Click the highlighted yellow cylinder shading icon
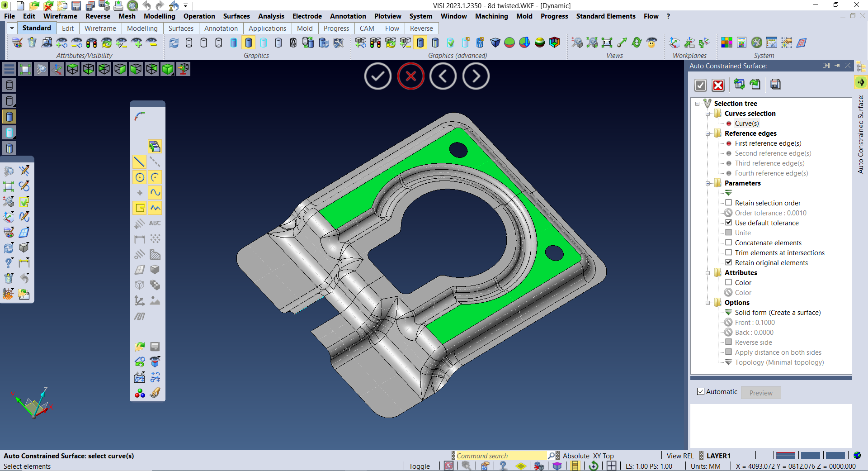The width and height of the screenshot is (868, 471). pyautogui.click(x=248, y=43)
